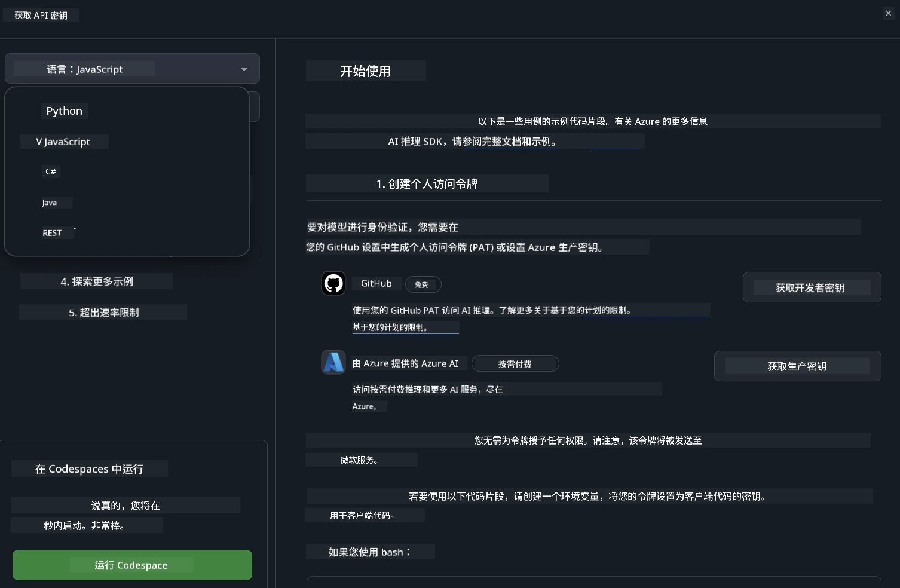Click the Azure logo icon
The height and width of the screenshot is (588, 900).
click(x=333, y=362)
